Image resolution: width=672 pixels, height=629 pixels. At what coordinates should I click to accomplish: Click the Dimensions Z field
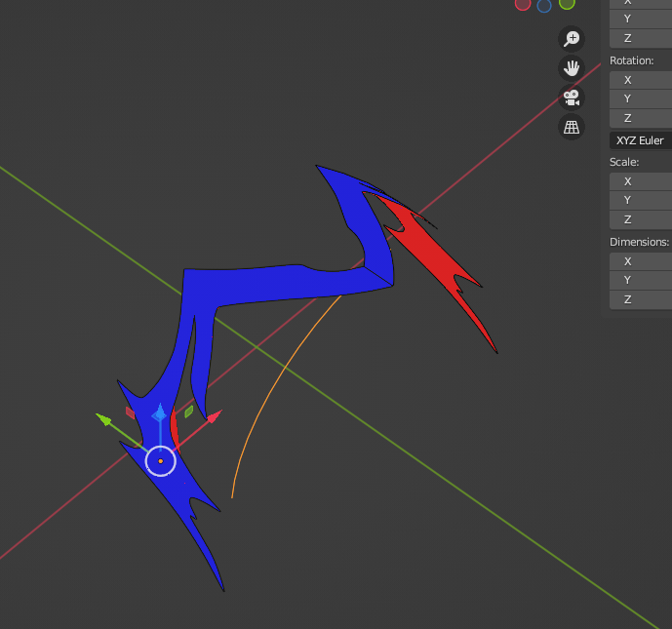[641, 299]
